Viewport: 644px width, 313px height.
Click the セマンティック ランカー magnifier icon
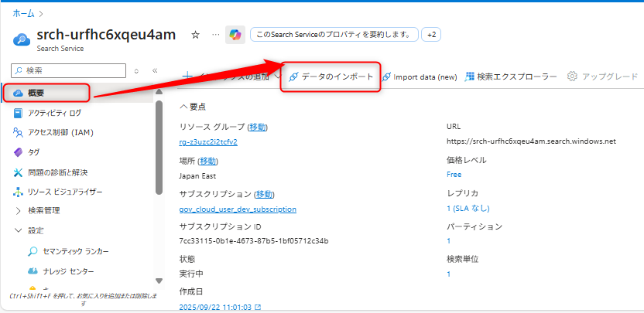pos(33,251)
